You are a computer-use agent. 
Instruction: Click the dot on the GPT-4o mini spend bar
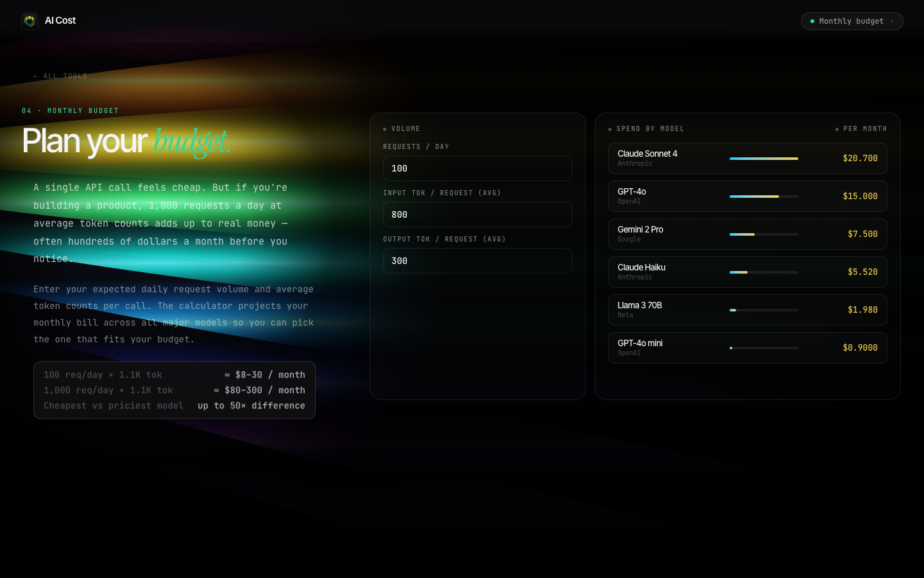731,347
